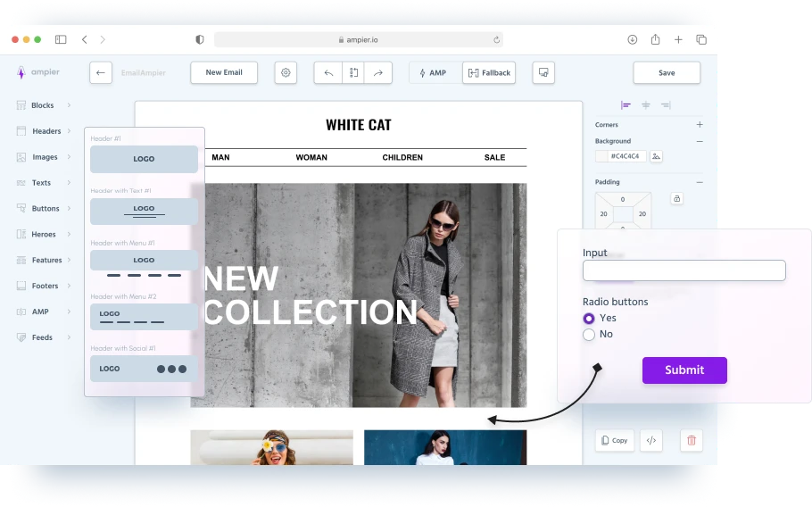Click the top padding value 0
Screen dimensions: 812x507
click(x=623, y=199)
